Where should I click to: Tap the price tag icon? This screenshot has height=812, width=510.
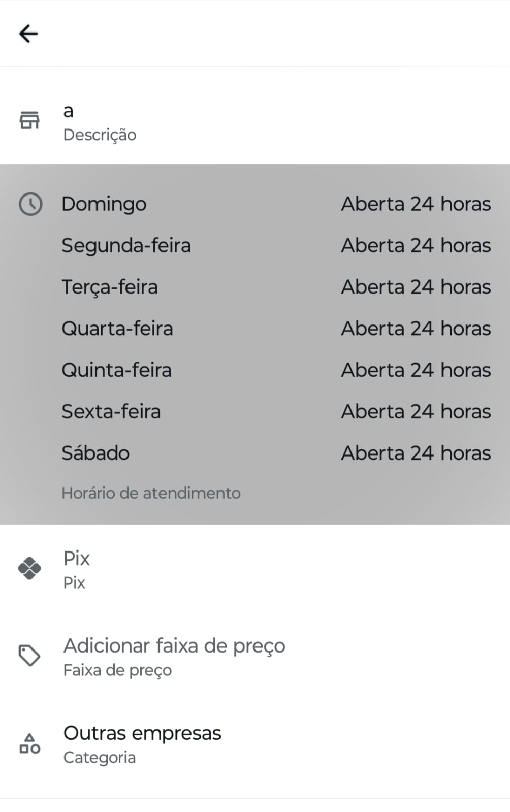point(29,656)
